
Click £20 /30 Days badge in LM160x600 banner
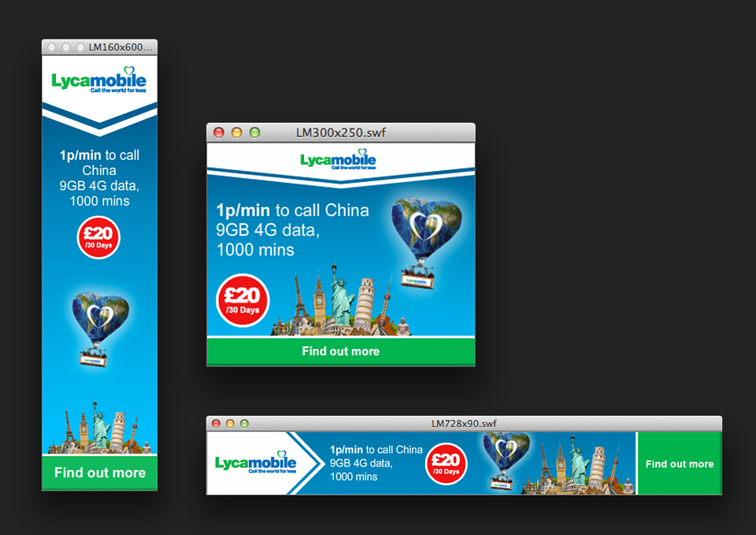pos(98,237)
